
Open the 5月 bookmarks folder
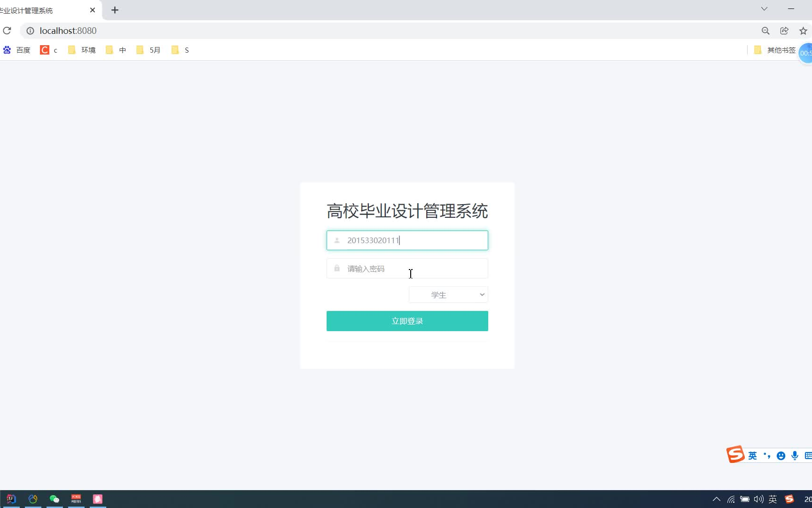[x=148, y=50]
